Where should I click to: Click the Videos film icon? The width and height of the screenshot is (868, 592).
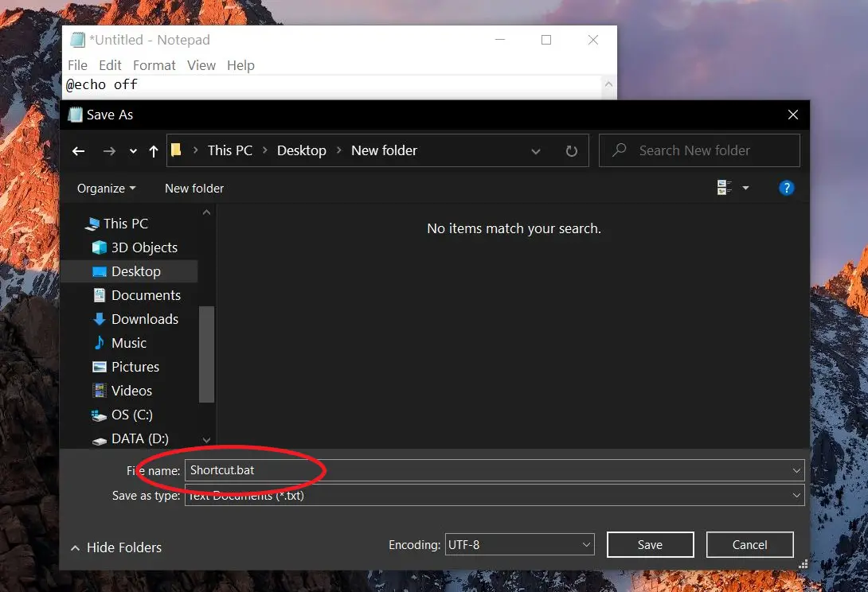point(99,391)
